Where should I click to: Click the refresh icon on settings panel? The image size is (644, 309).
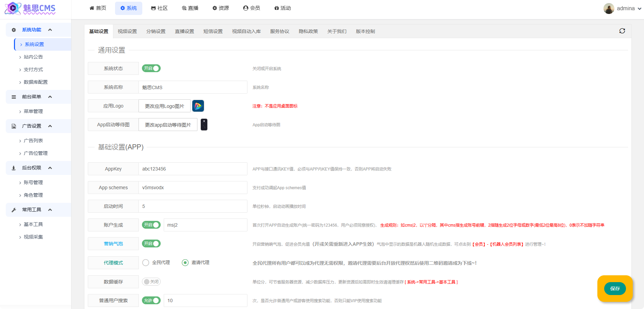tap(622, 31)
